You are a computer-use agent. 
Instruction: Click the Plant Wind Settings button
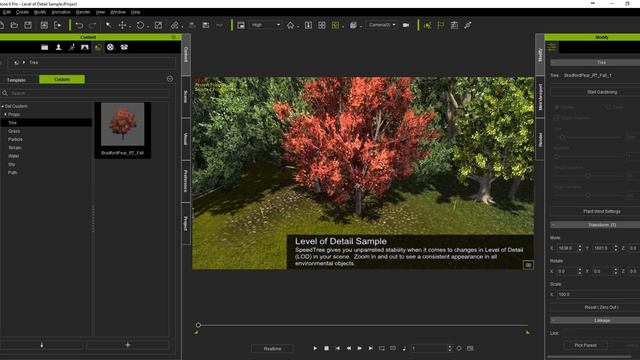602,211
